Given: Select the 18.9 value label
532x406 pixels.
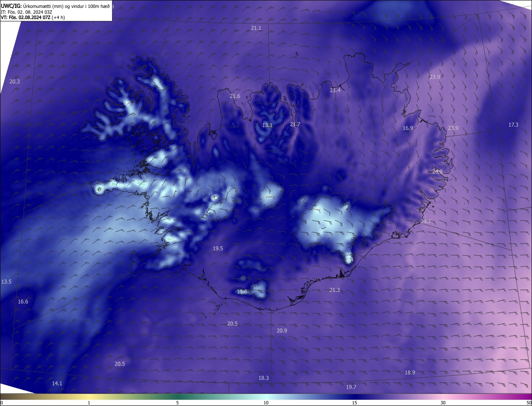Looking at the screenshot, I should (410, 373).
